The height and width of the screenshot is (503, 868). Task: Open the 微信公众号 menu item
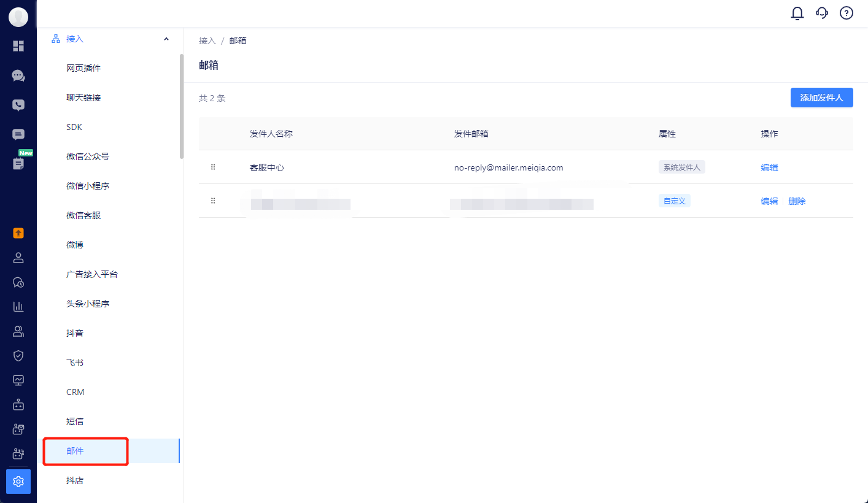pos(88,156)
